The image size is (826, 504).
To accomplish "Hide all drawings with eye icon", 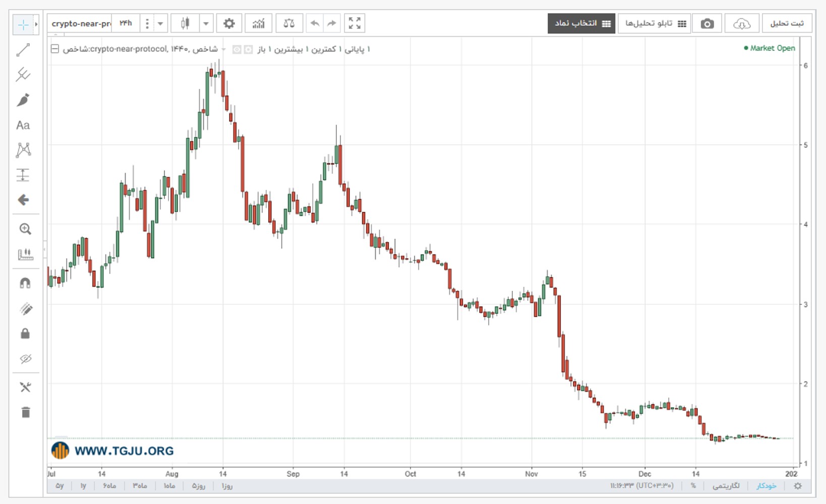I will click(25, 359).
